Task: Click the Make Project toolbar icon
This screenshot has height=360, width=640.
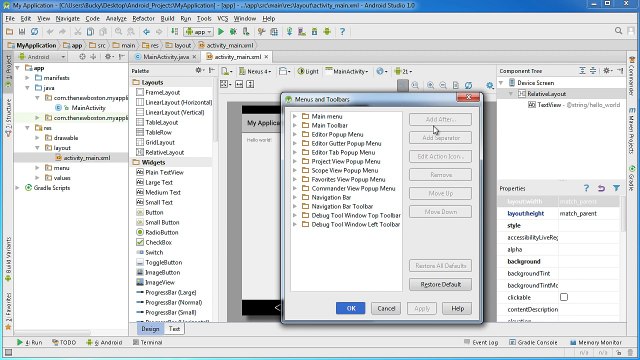Action: coord(174,31)
